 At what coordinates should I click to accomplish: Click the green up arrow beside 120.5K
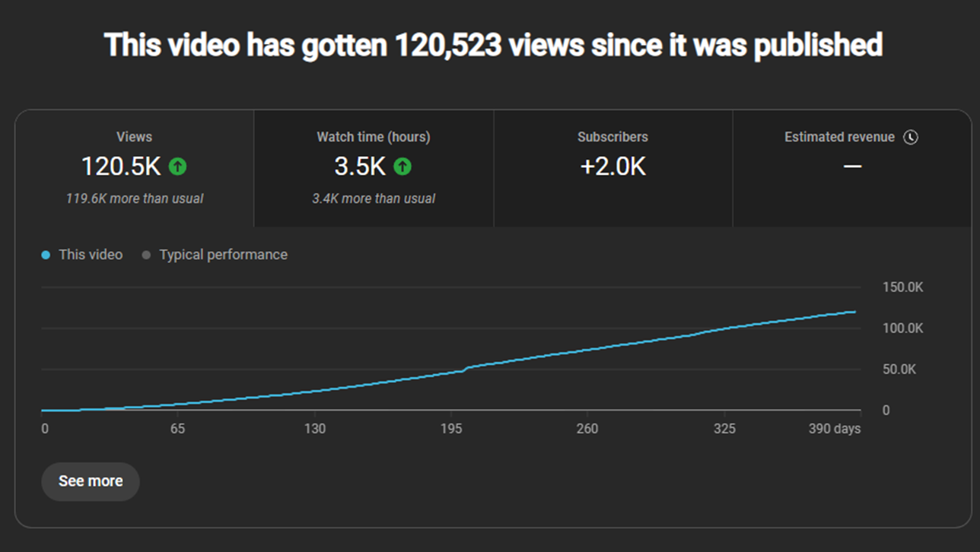point(177,166)
